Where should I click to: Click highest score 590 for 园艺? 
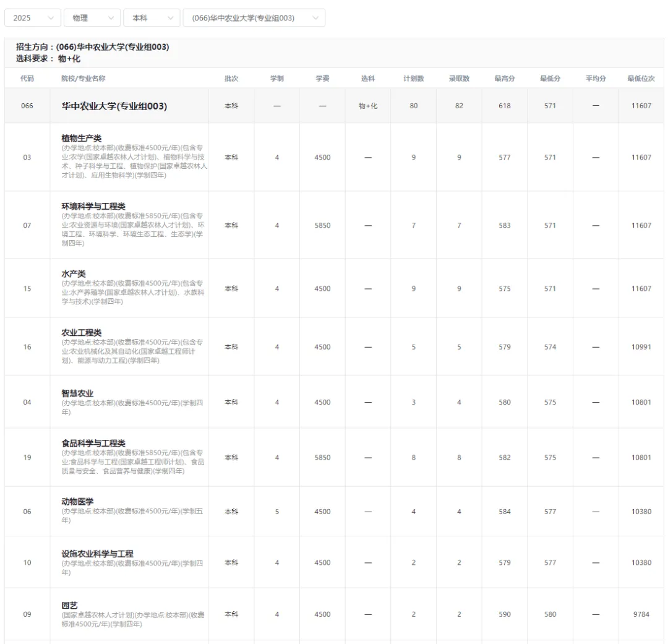[505, 614]
